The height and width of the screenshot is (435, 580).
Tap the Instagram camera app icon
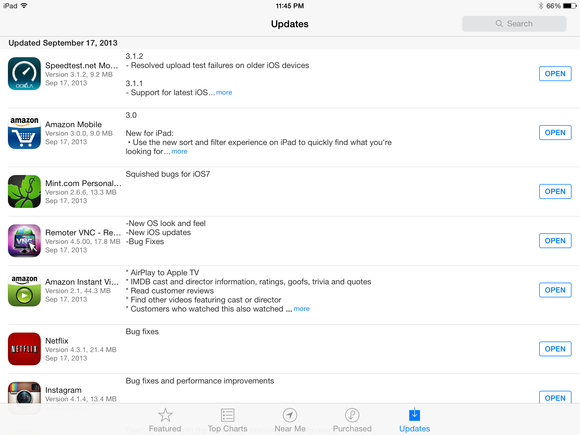pos(24,393)
